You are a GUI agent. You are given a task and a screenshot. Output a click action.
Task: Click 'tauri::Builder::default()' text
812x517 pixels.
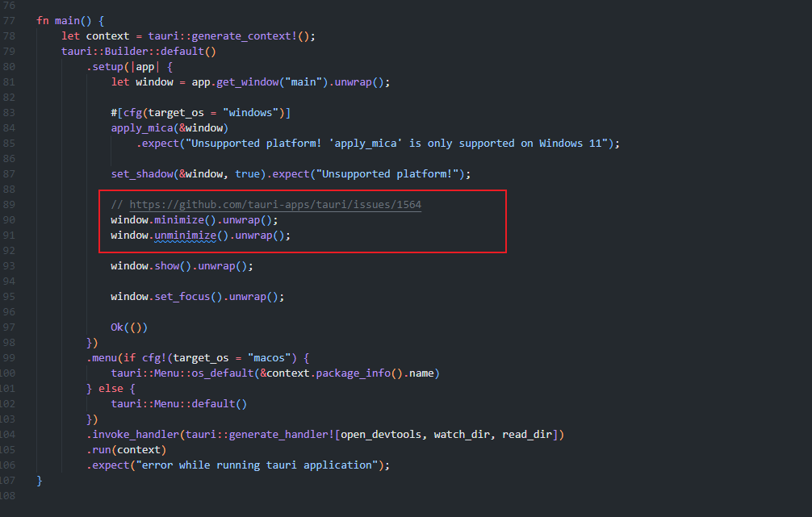[138, 52]
